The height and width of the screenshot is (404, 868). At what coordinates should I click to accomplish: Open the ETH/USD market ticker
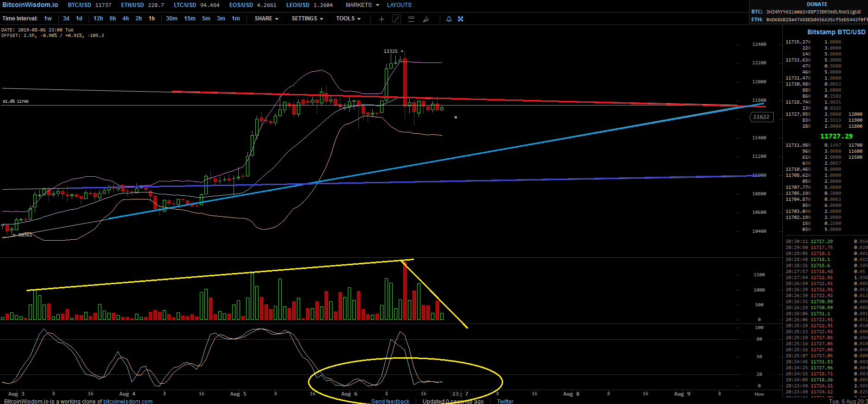tap(142, 5)
